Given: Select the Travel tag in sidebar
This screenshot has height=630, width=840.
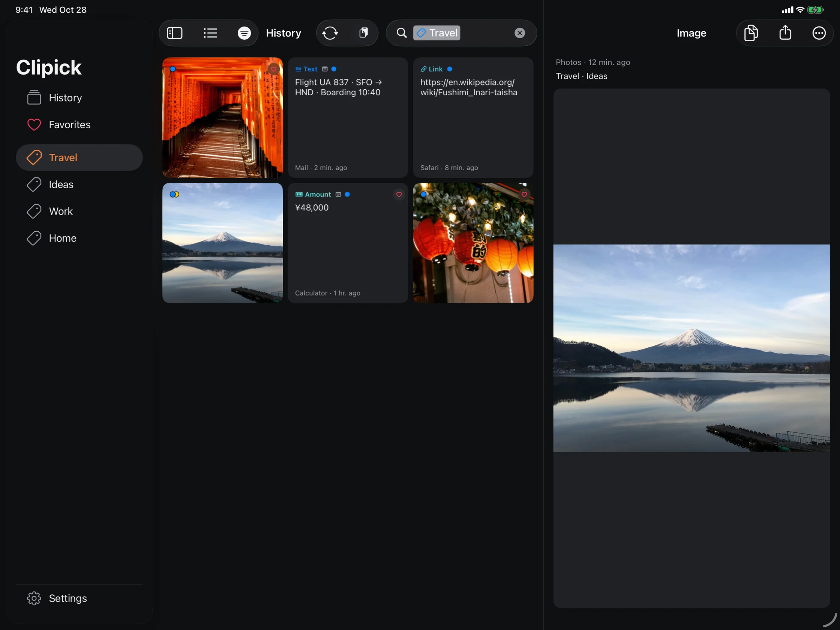Looking at the screenshot, I should pos(79,157).
